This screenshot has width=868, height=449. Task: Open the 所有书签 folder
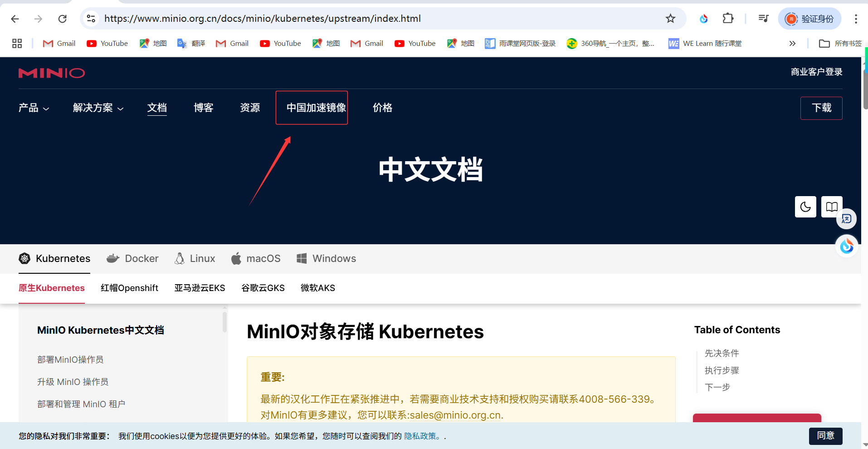pyautogui.click(x=840, y=44)
